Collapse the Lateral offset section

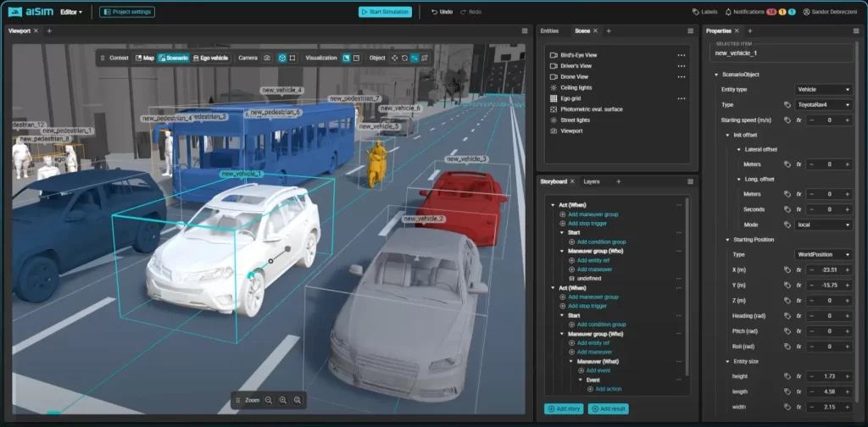click(x=739, y=149)
